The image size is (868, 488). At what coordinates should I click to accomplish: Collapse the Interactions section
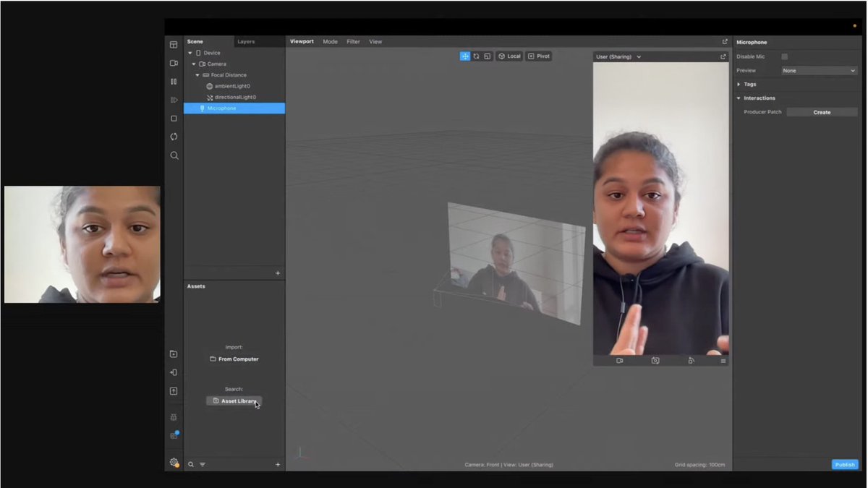coord(739,98)
